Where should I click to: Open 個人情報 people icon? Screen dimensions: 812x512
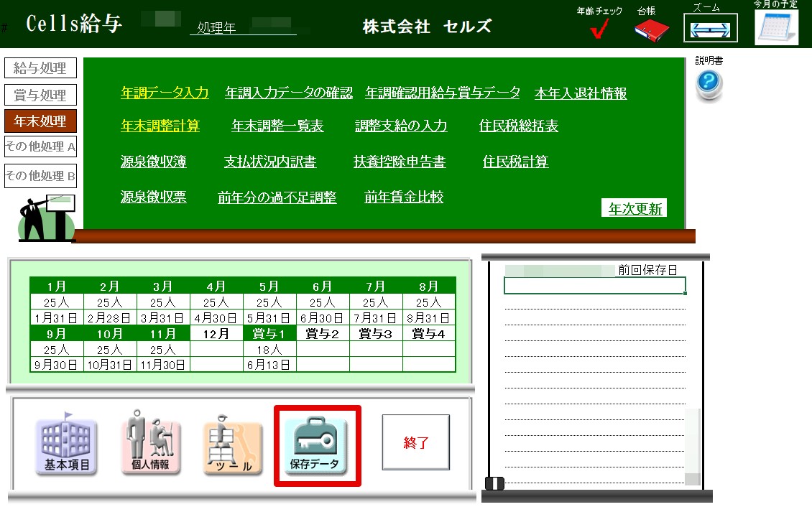point(150,444)
